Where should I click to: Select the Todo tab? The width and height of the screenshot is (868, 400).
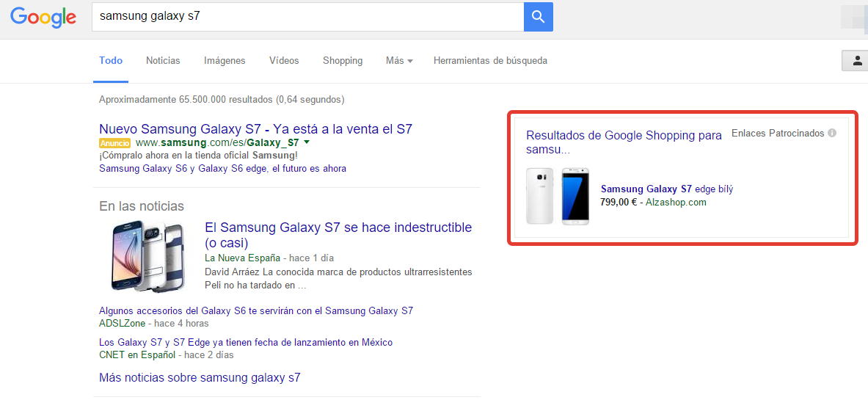click(111, 61)
